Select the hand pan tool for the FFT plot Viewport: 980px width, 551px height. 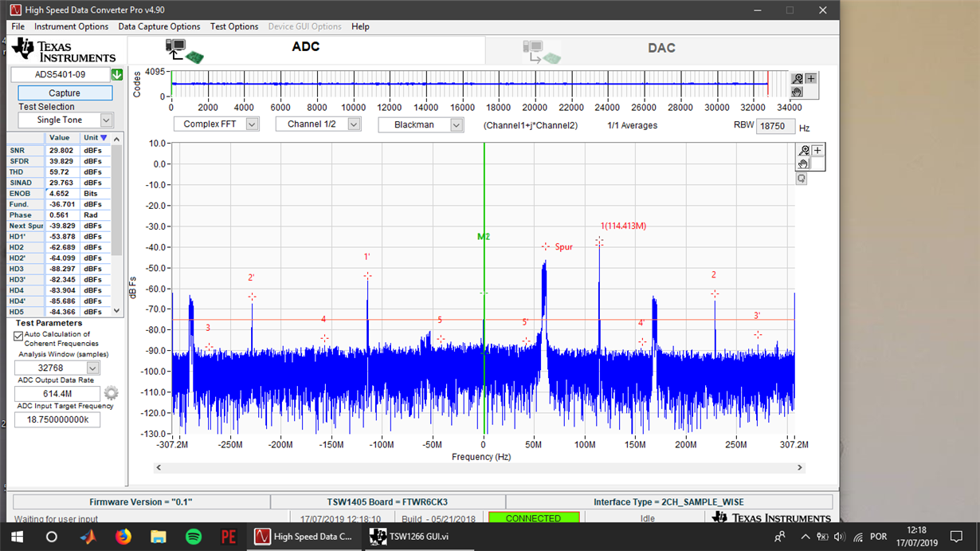pyautogui.click(x=803, y=164)
